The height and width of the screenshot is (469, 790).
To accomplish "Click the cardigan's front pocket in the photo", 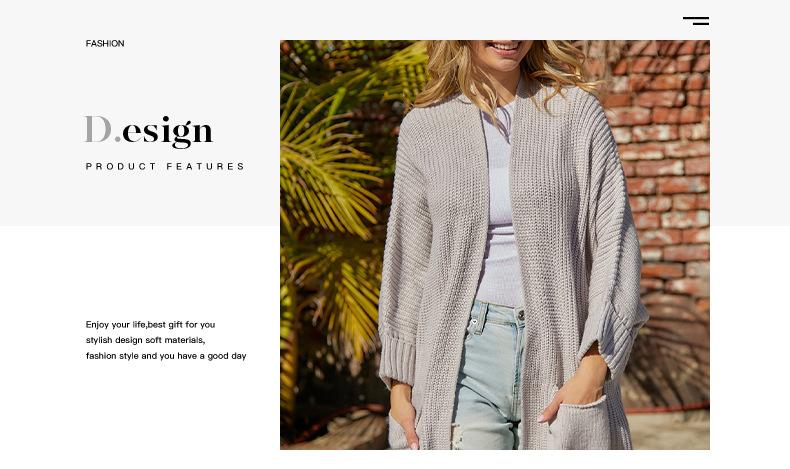I will pos(579,423).
